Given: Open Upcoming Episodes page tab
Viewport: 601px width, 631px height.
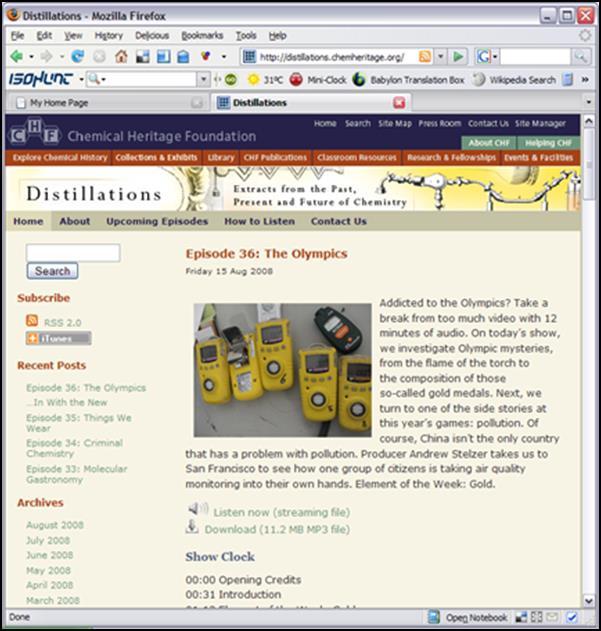Looking at the screenshot, I should pos(157,221).
